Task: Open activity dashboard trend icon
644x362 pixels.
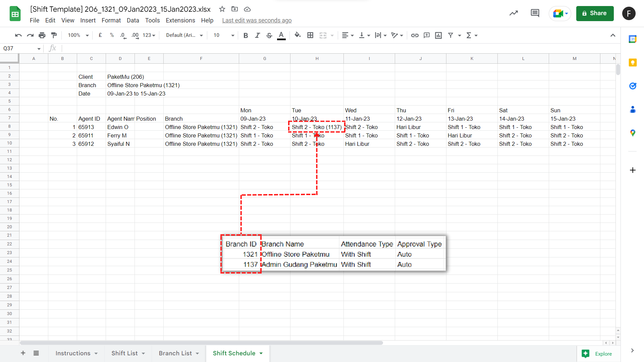Action: (x=514, y=13)
